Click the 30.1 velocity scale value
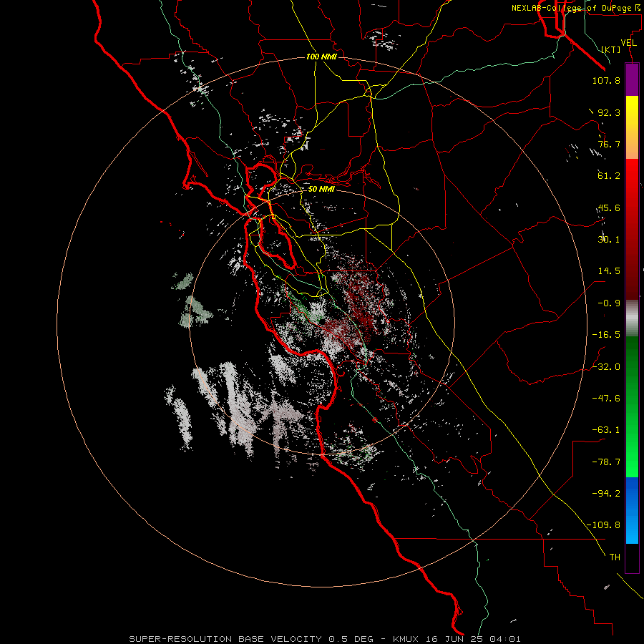Screen dimensions: 644x644 pyautogui.click(x=609, y=240)
